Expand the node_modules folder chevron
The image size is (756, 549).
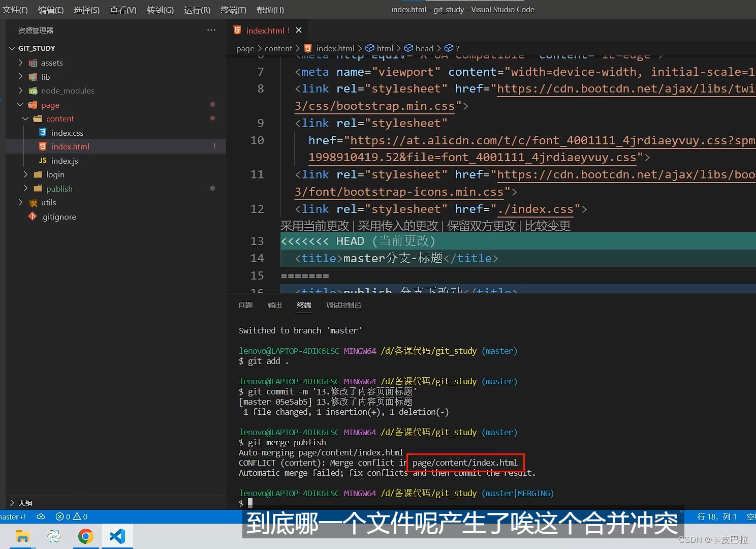20,90
